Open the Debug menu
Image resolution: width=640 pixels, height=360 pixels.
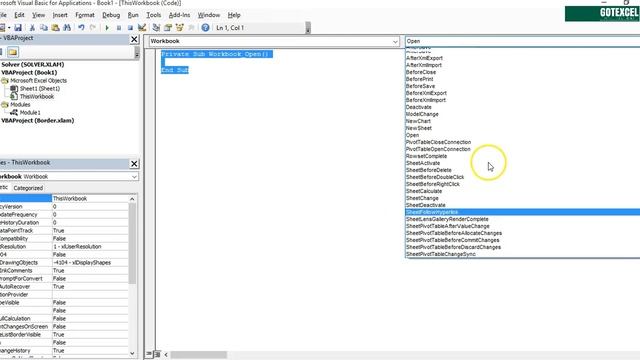point(111,15)
